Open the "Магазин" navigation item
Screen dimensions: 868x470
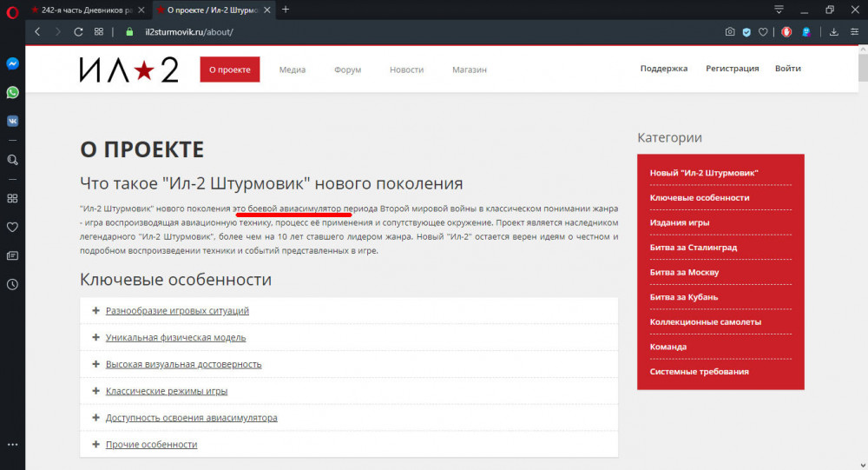tap(469, 70)
